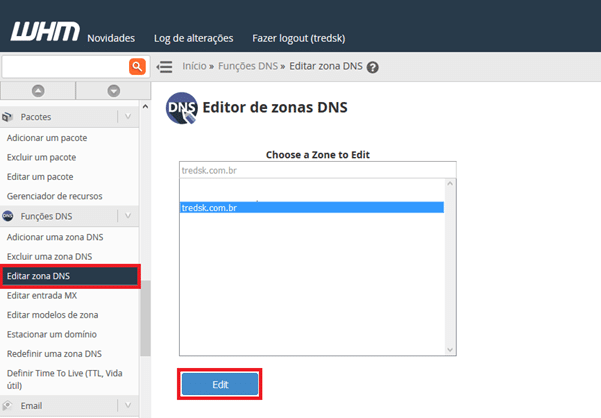The width and height of the screenshot is (601, 418).
Task: Click Fazer logout (tredsk)
Action: [x=299, y=38]
